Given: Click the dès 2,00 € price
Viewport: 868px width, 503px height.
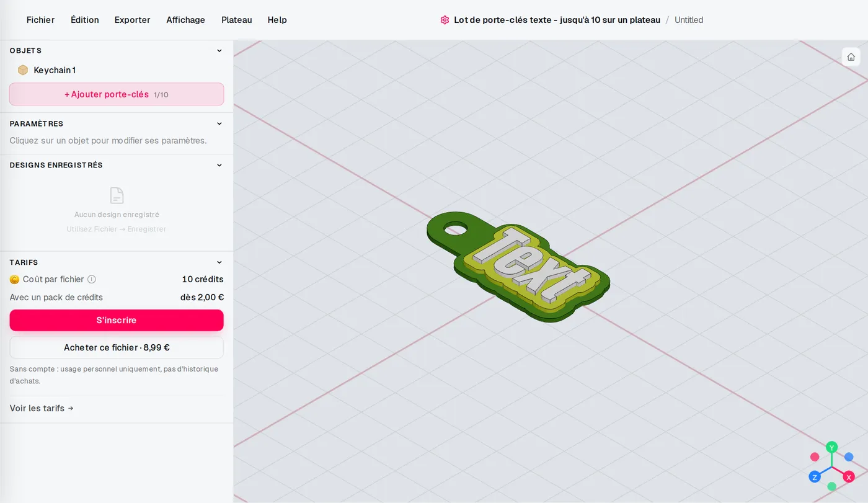Looking at the screenshot, I should pos(202,297).
